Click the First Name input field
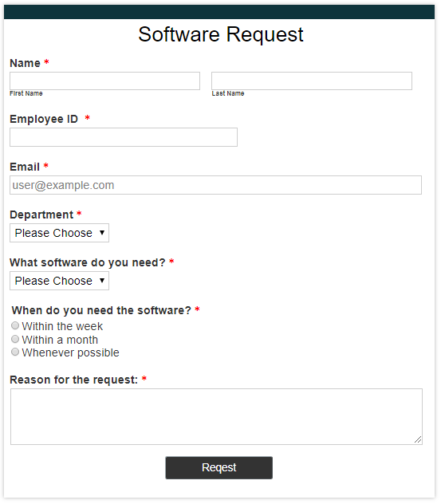441x504 pixels. [x=104, y=81]
